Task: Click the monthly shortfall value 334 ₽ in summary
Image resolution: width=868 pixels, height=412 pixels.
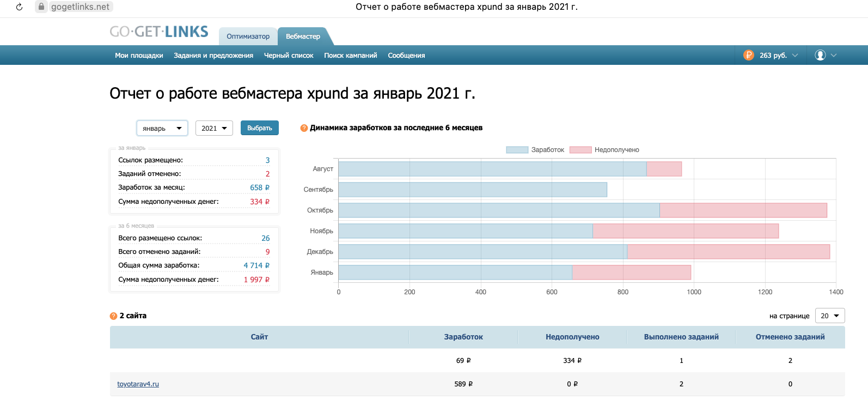Action: [x=260, y=202]
